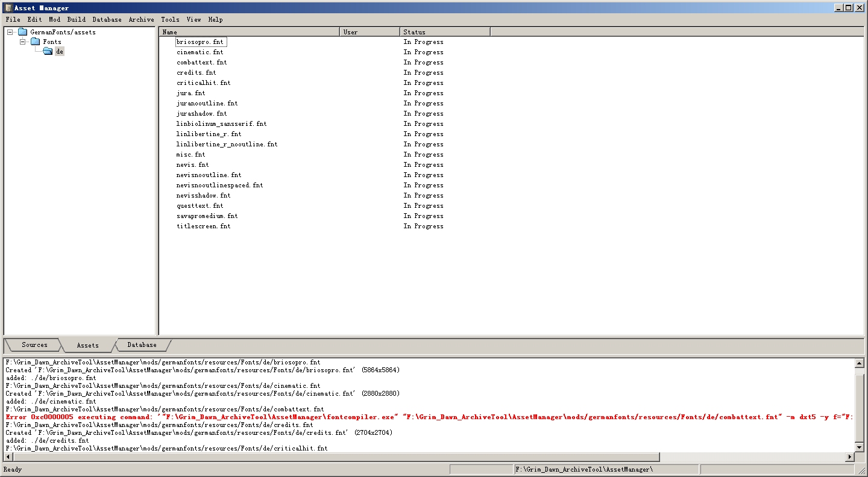Select linlibertine_r_nooutline.fnt in the file list
The height and width of the screenshot is (477, 868).
[x=227, y=145]
